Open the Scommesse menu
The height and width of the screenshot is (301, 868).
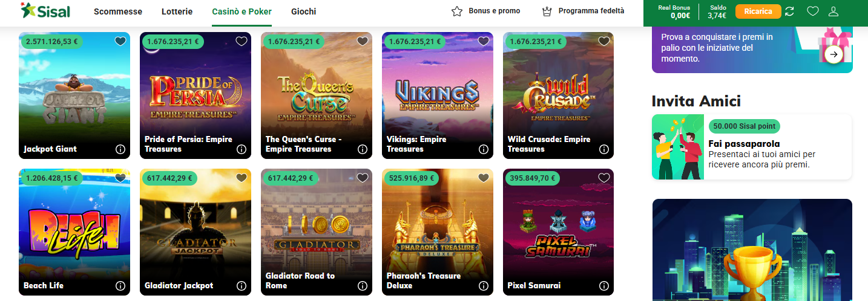click(118, 11)
